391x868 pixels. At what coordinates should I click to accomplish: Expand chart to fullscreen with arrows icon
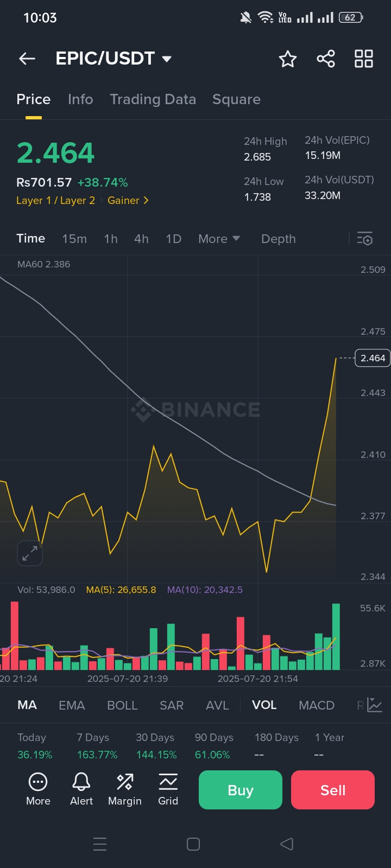[30, 553]
